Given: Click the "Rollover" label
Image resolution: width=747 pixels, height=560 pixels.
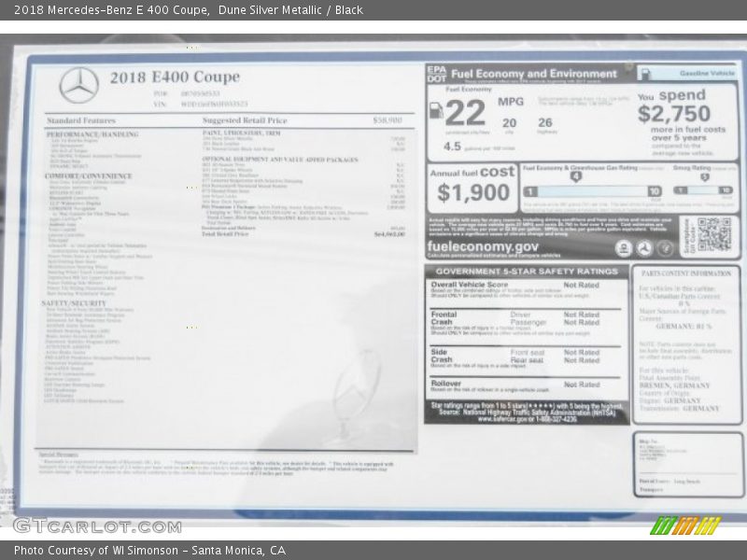Looking at the screenshot, I should coord(446,384).
